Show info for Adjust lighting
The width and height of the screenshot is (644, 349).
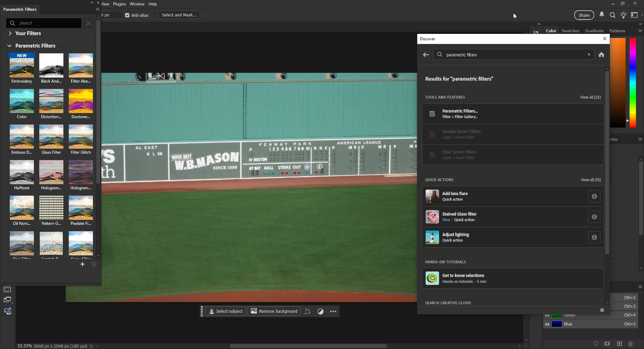coord(594,238)
